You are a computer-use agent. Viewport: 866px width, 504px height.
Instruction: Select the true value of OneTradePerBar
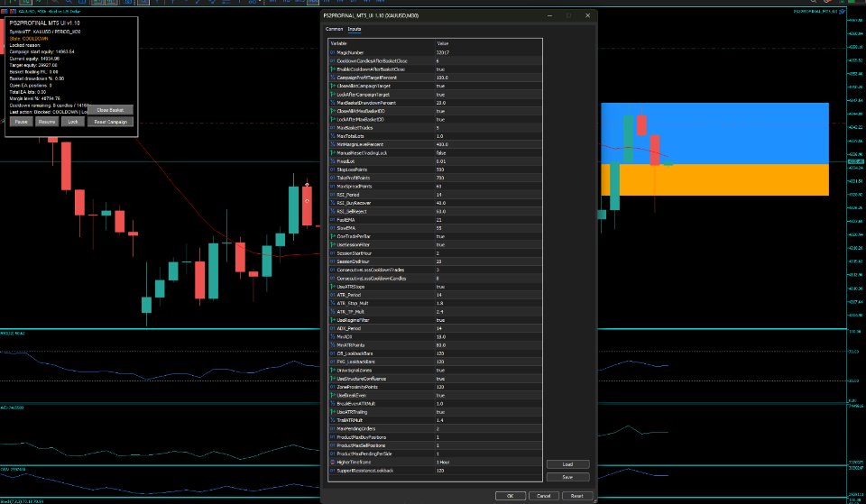pos(440,236)
